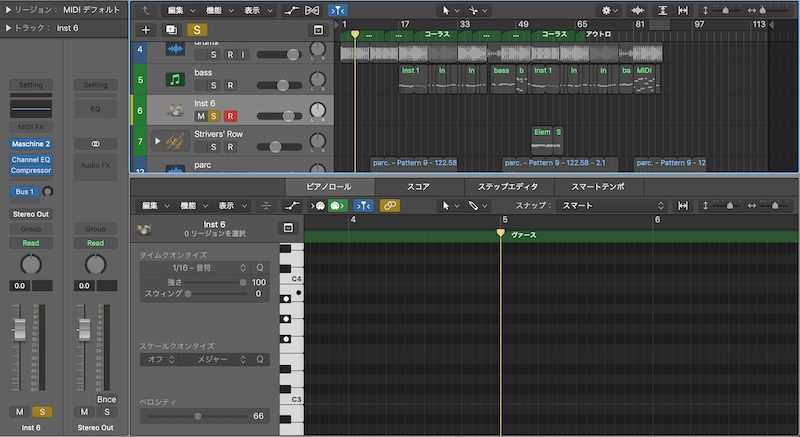Switch to the ステップエディタ tab
Image resolution: width=800 pixels, height=437 pixels.
pyautogui.click(x=508, y=187)
